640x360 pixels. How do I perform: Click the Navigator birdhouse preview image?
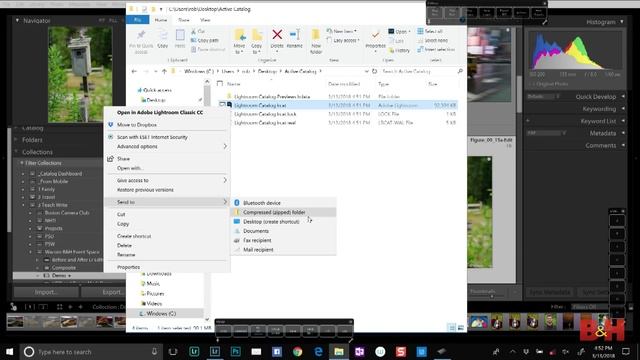tap(80, 74)
